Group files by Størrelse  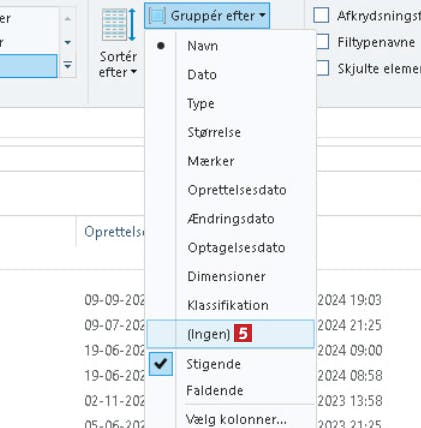(214, 132)
